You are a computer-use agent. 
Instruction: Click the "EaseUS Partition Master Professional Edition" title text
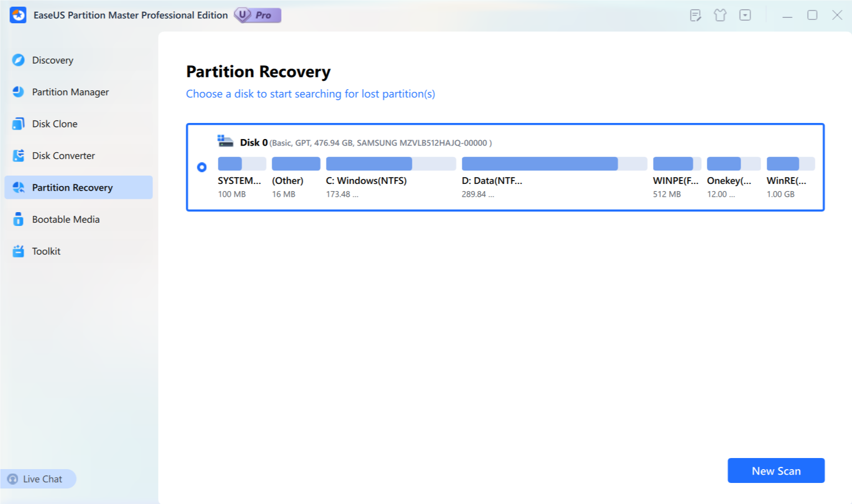tap(131, 16)
